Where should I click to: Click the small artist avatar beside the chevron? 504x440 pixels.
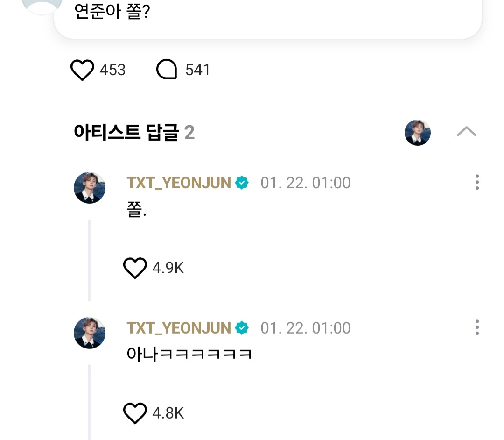(417, 133)
